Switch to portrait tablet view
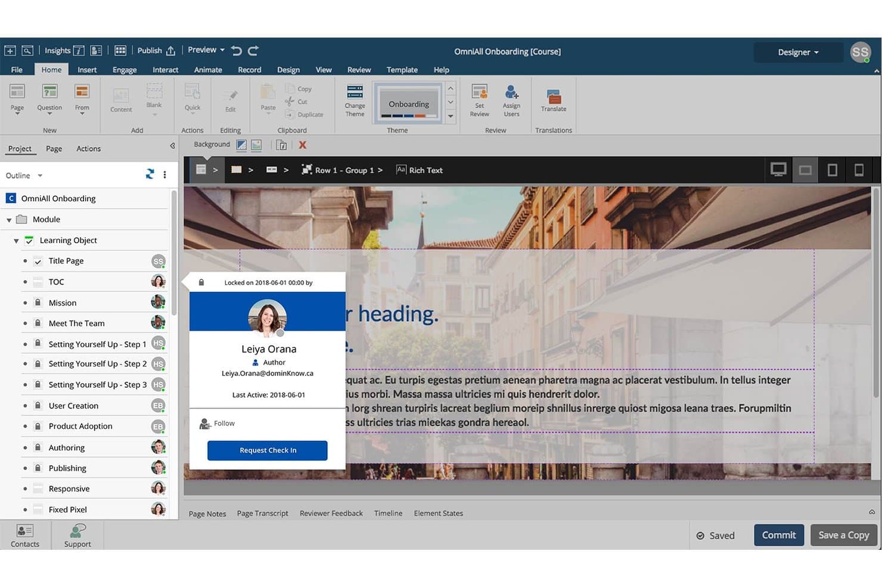882x588 pixels. pos(833,170)
